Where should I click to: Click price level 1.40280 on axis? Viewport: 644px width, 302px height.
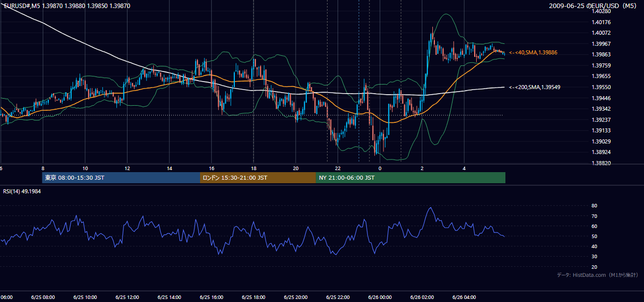tap(601, 11)
